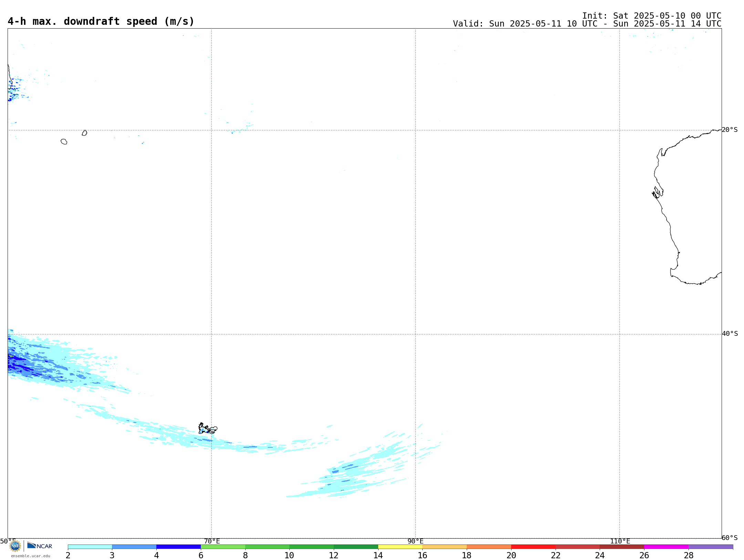Click the colorbar tick label '18'
Viewport: 744px width, 560px height.
[467, 555]
